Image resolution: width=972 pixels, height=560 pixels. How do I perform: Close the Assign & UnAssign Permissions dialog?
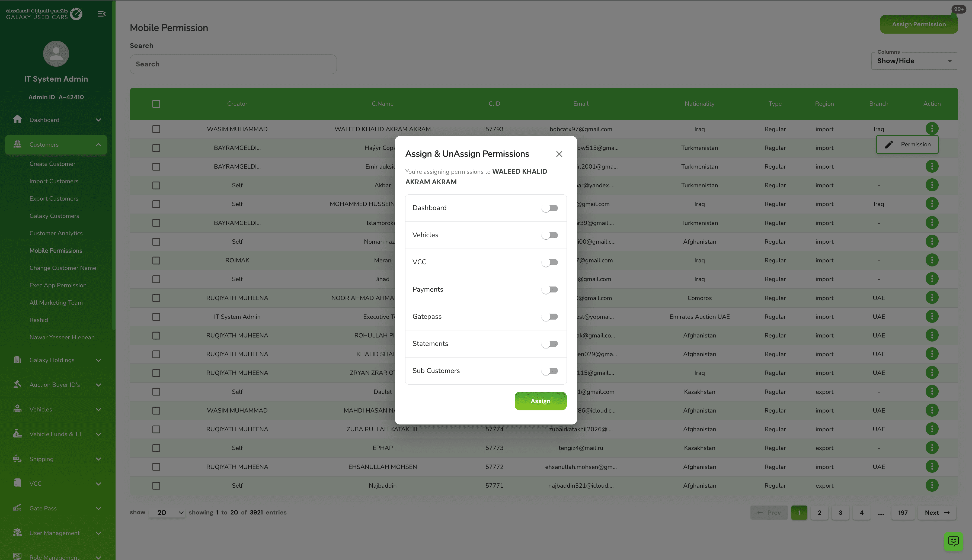pos(559,154)
